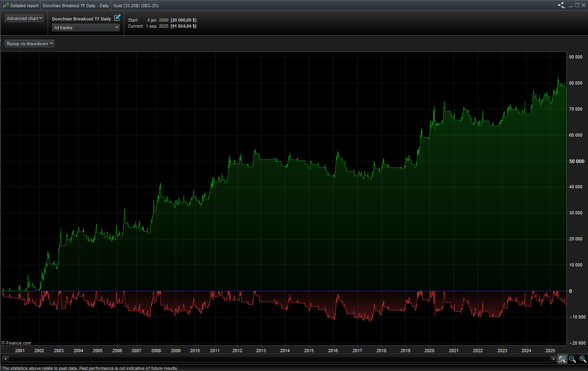Screen dimensions: 588x371
Task: Open the Advanced chart dropdown
Action: (24, 18)
